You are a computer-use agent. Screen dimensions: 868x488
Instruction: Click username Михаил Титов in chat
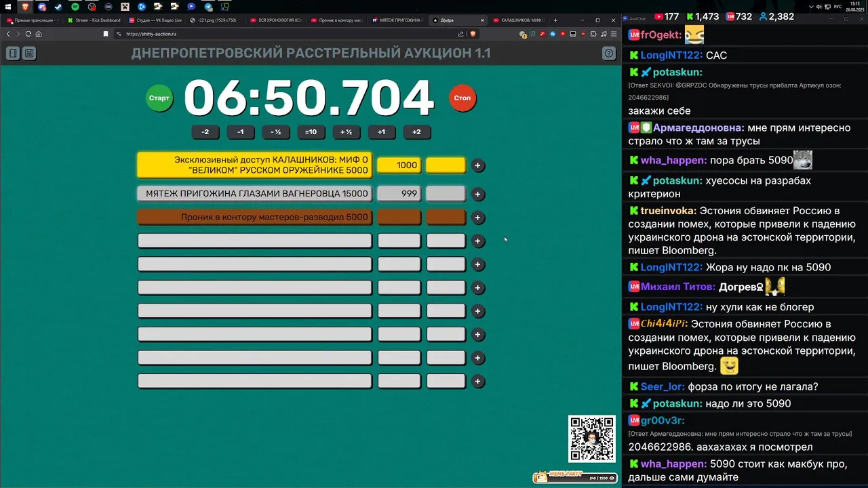tap(678, 287)
